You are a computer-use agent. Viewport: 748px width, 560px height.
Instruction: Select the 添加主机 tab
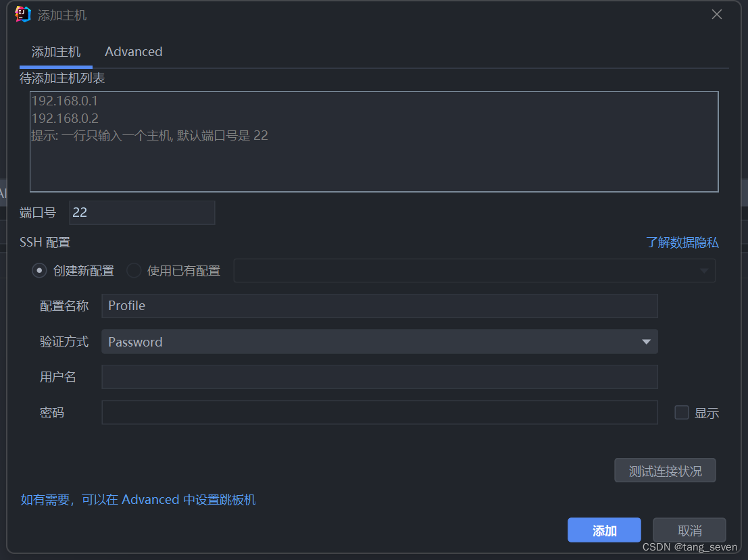pos(56,52)
